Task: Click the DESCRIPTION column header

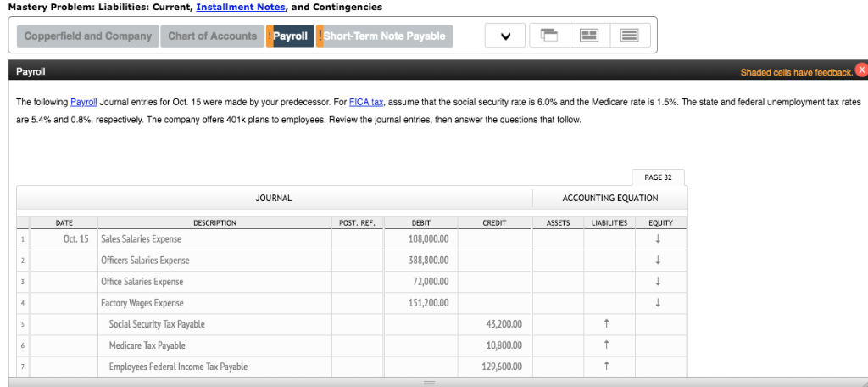Action: [x=214, y=223]
